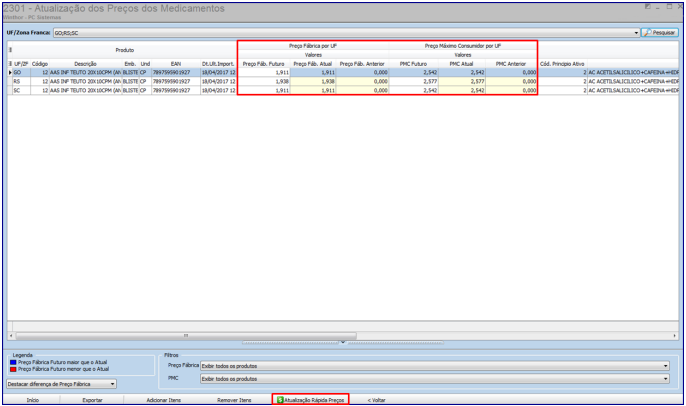Click Preço Fáb. Futuro 1,938 in RS row
686x406 pixels.
[264, 81]
